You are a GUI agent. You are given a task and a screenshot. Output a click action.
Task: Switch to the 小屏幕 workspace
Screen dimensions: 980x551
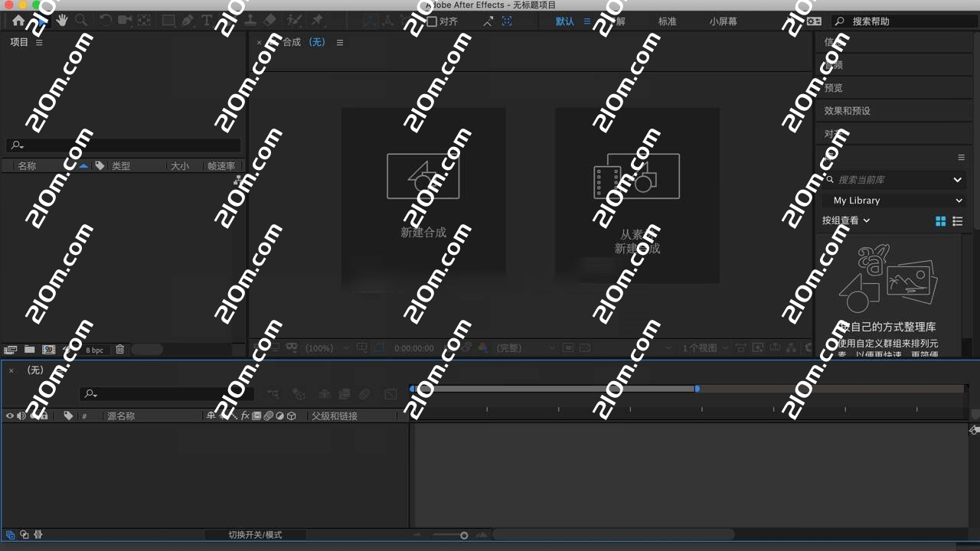click(723, 21)
